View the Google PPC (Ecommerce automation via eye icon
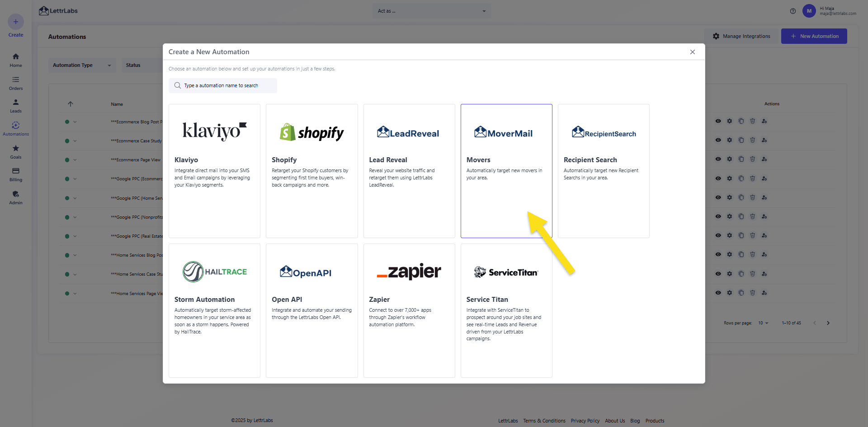This screenshot has width=868, height=427. [x=718, y=178]
